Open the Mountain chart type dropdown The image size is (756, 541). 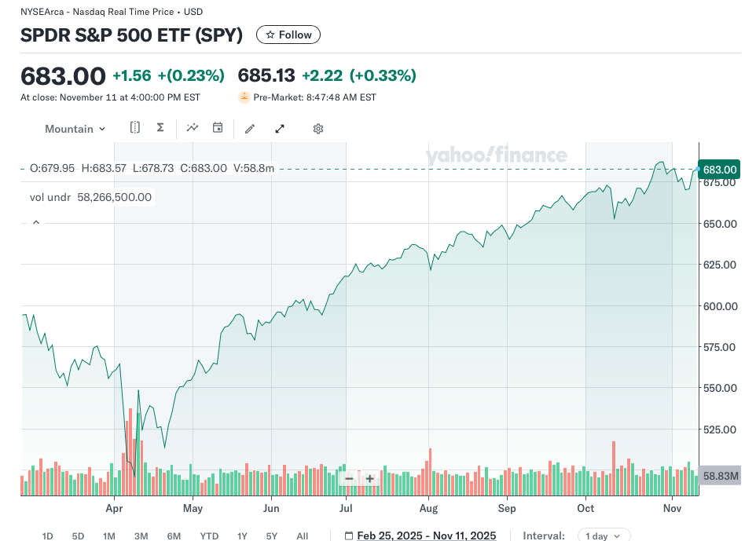pyautogui.click(x=75, y=129)
